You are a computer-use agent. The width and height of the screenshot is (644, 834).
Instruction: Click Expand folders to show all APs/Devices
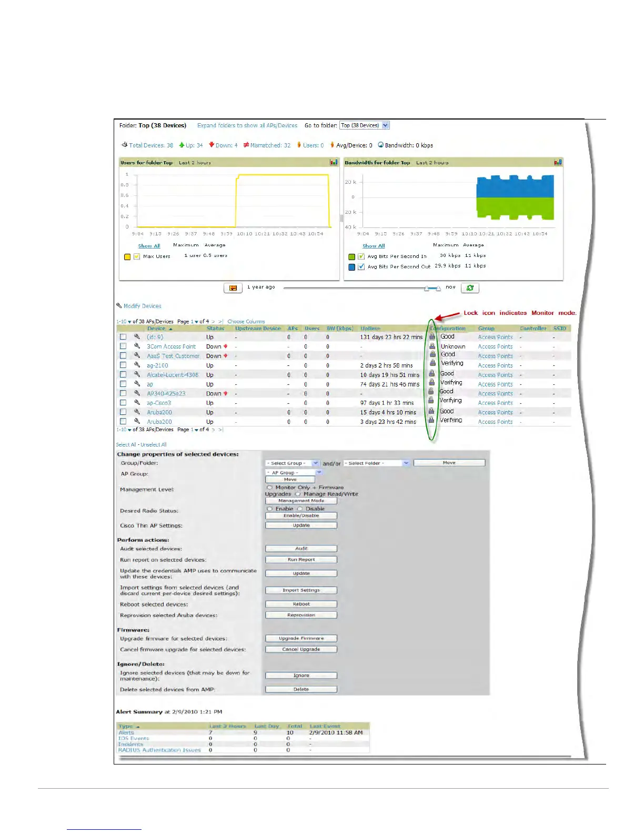(247, 125)
